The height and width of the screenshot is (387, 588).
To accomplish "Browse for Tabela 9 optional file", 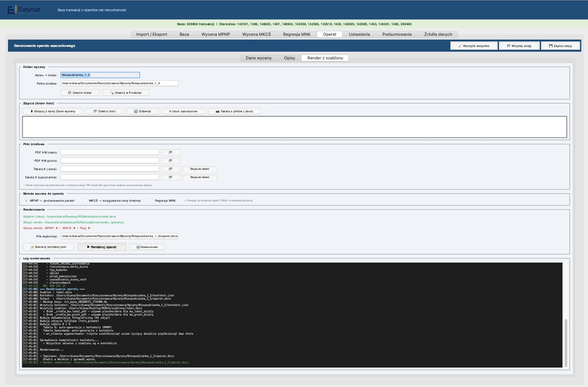I will coord(171,177).
